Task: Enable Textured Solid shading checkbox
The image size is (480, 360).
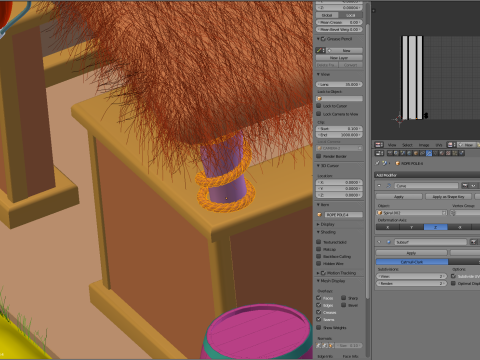Action: (x=319, y=242)
